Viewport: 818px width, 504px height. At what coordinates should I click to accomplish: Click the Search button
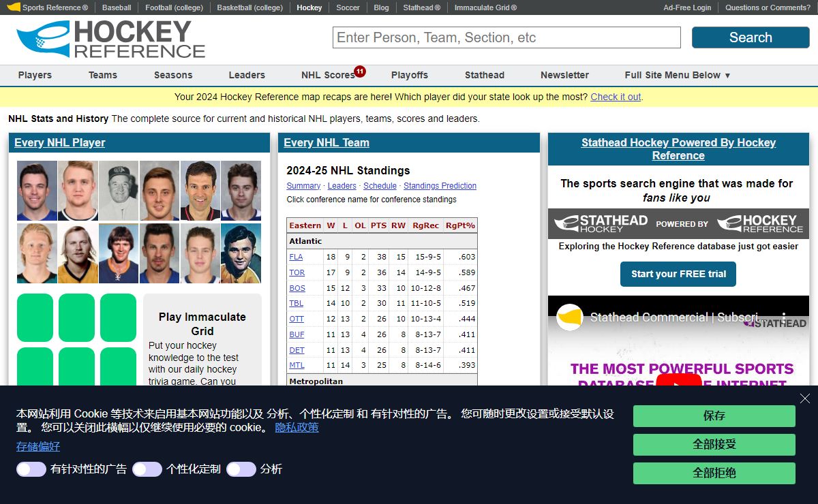tap(751, 37)
